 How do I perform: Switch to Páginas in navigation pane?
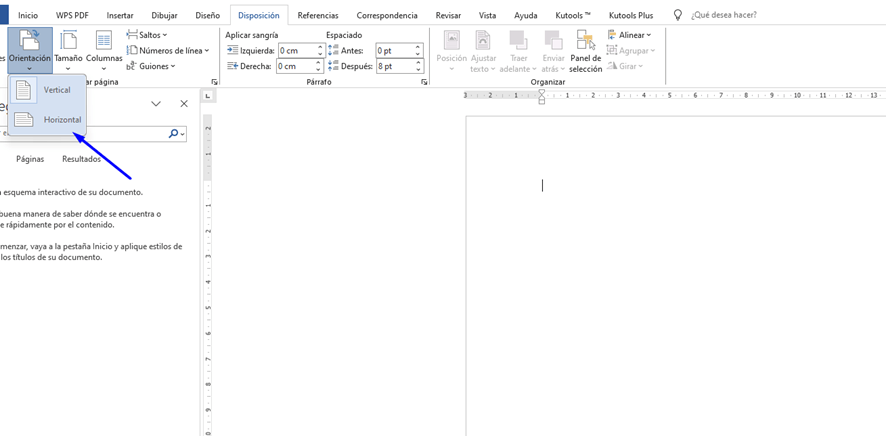pyautogui.click(x=30, y=159)
